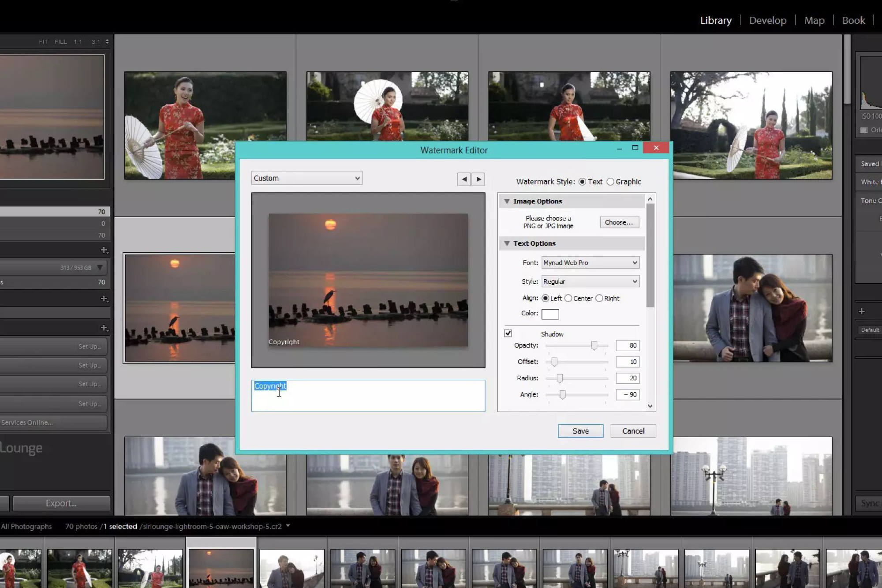Switch to the Develop module
This screenshot has height=588, width=882.
tap(768, 20)
